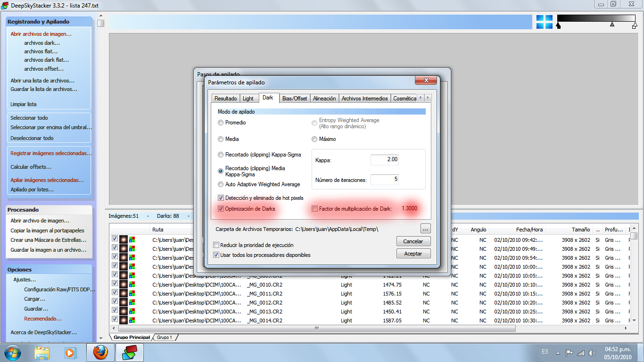
Task: Click the RGB Bayer icon of _MG_0013.CR2 row
Action: point(132,312)
